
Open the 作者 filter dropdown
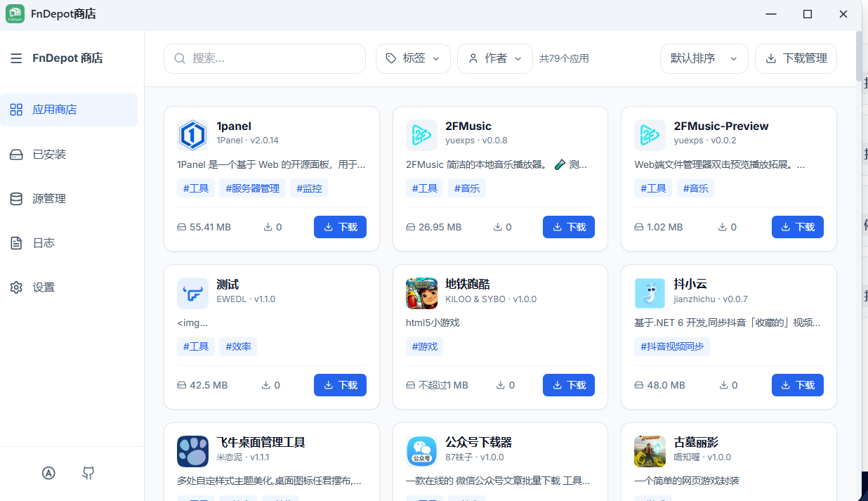pos(495,58)
